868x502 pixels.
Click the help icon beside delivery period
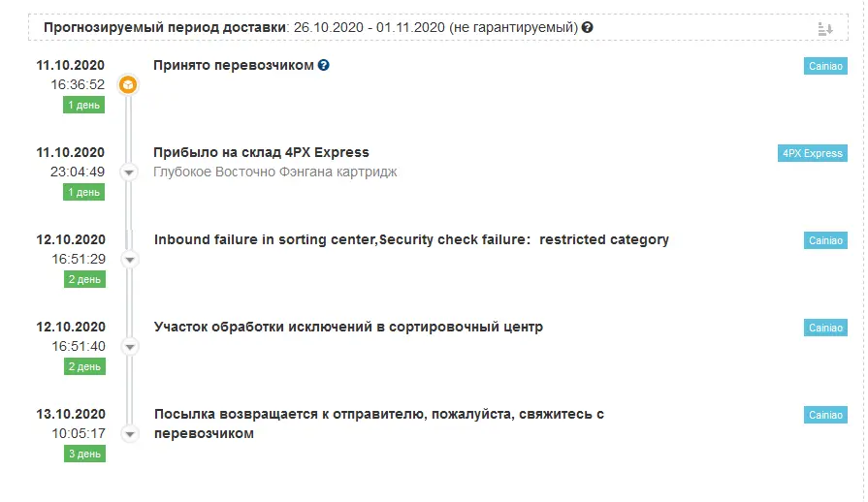click(588, 27)
